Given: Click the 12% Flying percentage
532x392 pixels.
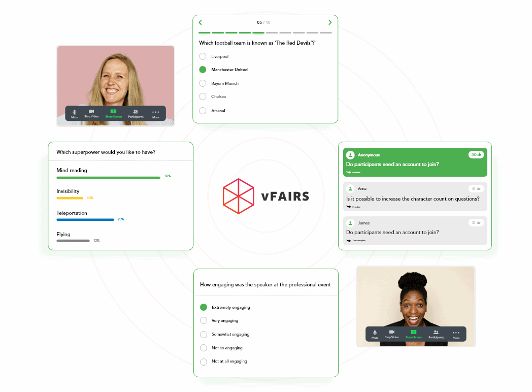Looking at the screenshot, I should [96, 240].
